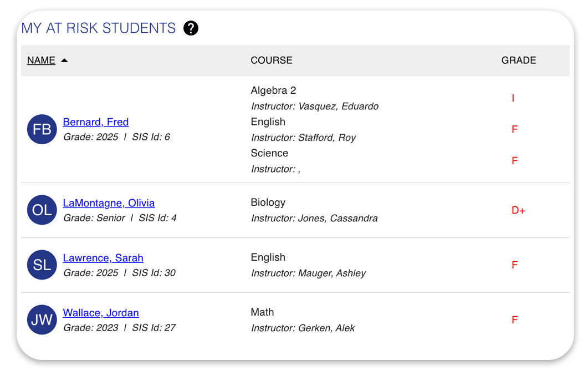Click Sarah Lawrence's SL avatar circle

pyautogui.click(x=42, y=265)
